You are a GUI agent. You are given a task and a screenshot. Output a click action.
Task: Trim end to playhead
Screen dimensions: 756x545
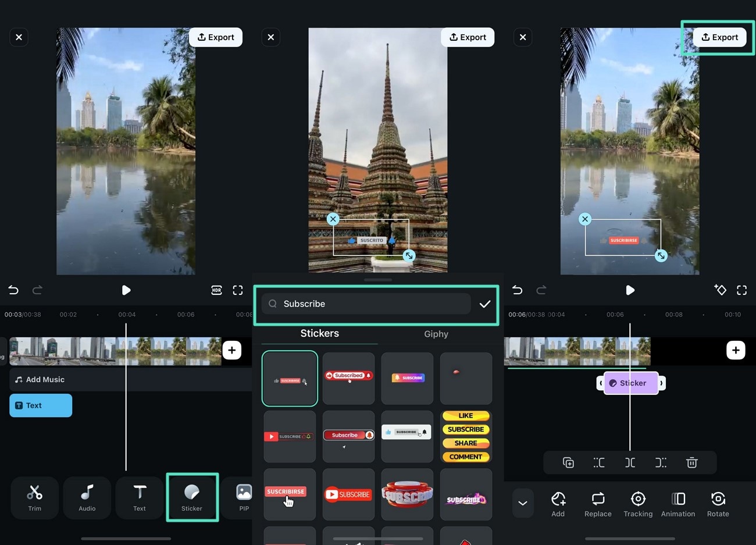(x=661, y=463)
